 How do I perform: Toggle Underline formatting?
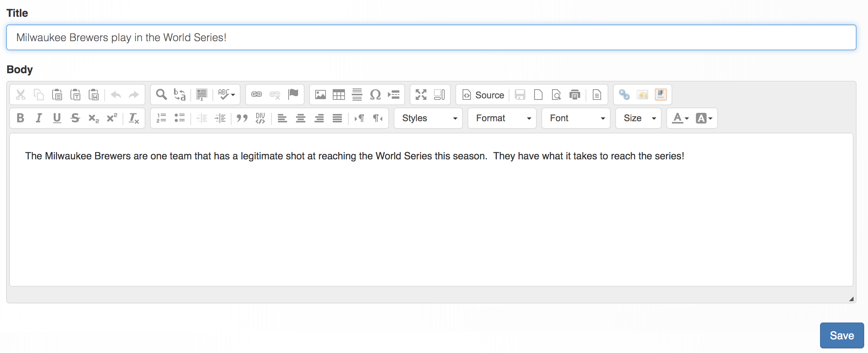[57, 118]
